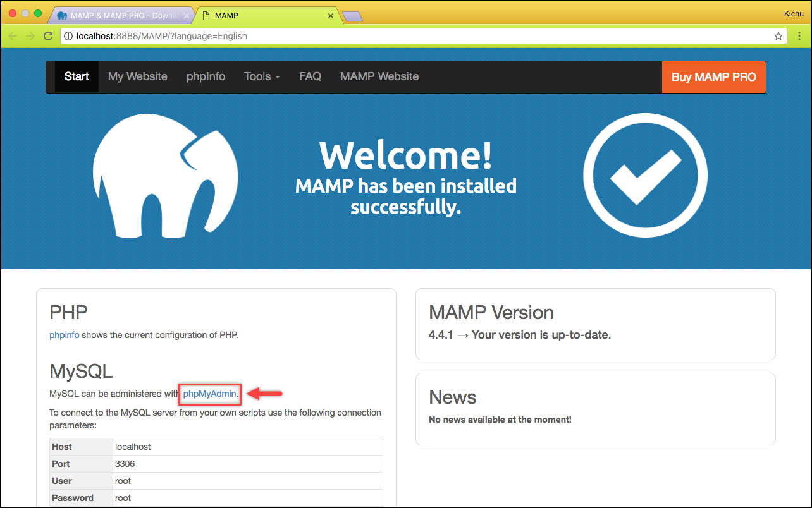
Task: Click the page icon on the MAMP tab
Action: (206, 16)
